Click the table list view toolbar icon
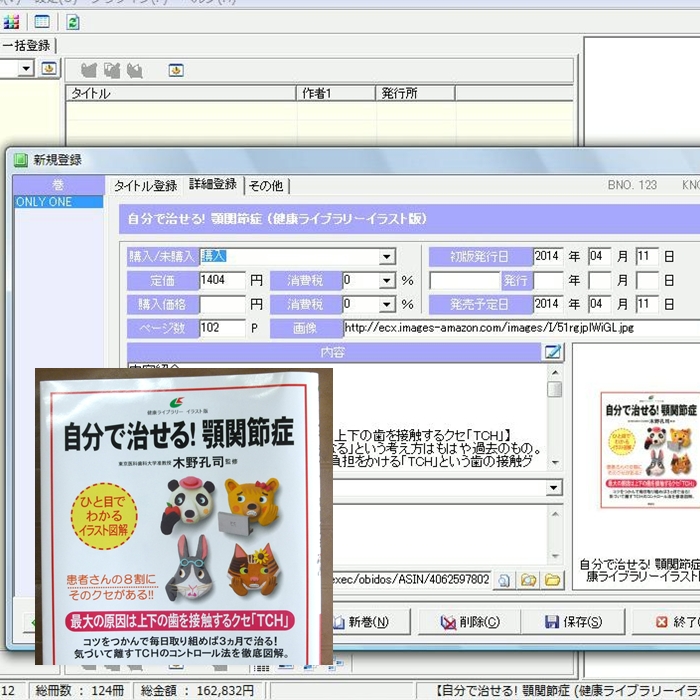 pos(42,21)
